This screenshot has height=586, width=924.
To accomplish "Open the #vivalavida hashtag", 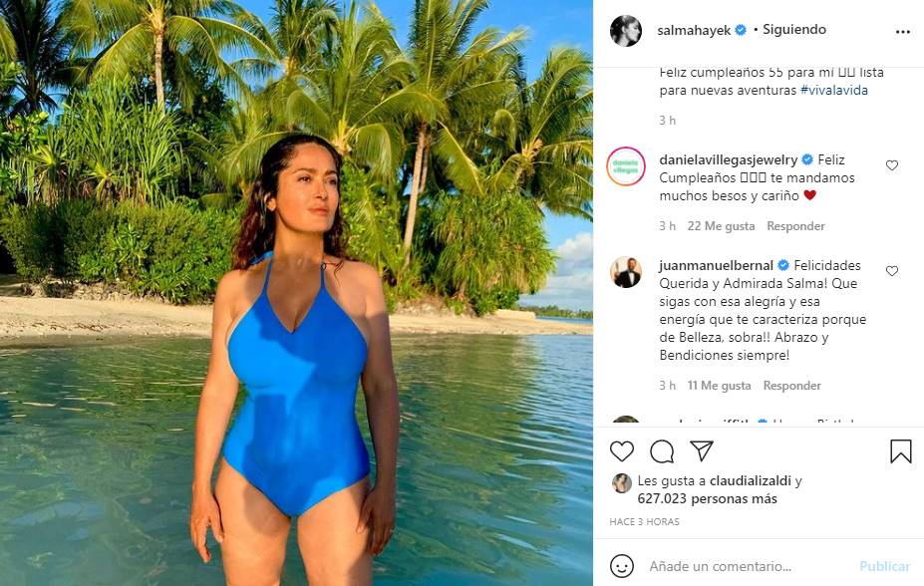I will pos(834,91).
